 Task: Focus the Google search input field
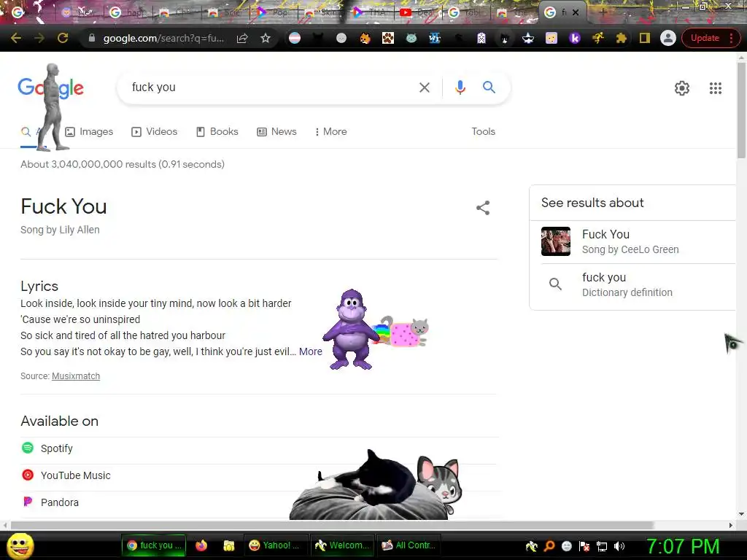271,87
